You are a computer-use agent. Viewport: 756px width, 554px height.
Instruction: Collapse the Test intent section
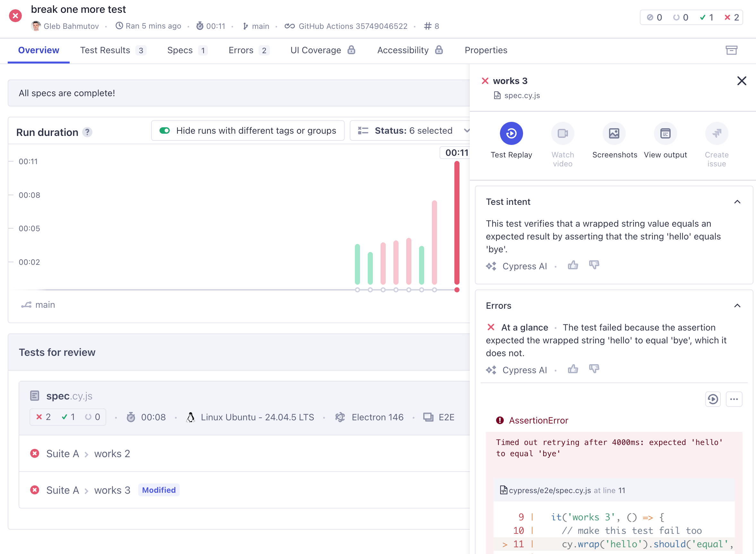click(x=737, y=202)
